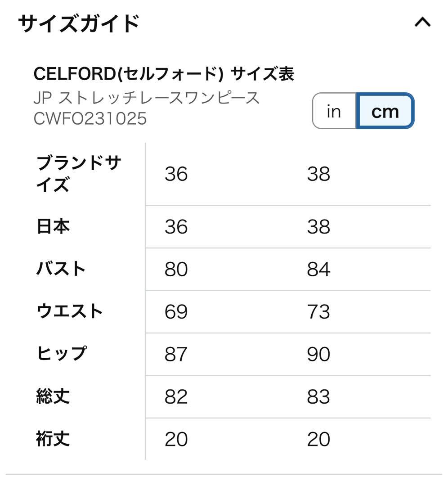Screen dimensions: 448x486
Task: Switch measurement units to inches
Action: pyautogui.click(x=333, y=112)
